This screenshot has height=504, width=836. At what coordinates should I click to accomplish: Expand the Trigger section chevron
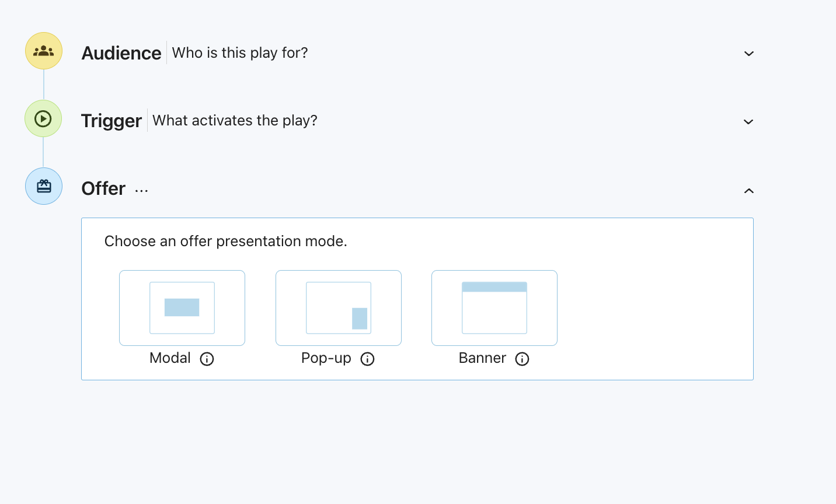tap(748, 122)
